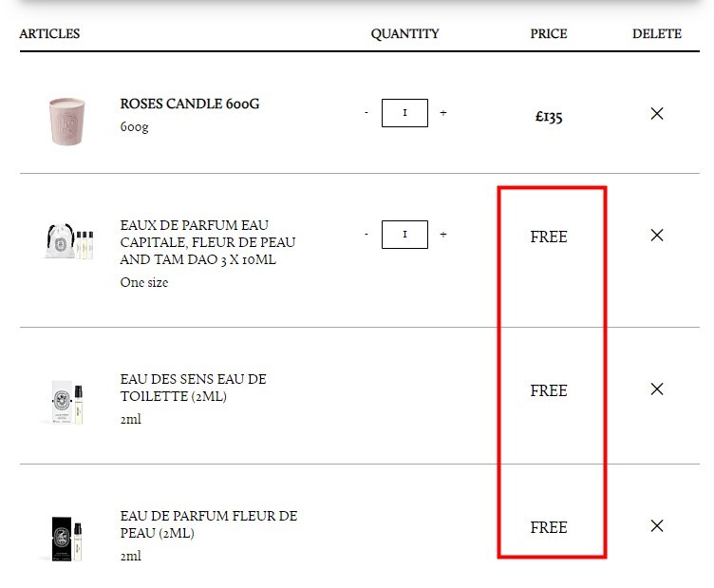Delete Eau de Parfum Fleur de Peau sample

tap(657, 525)
